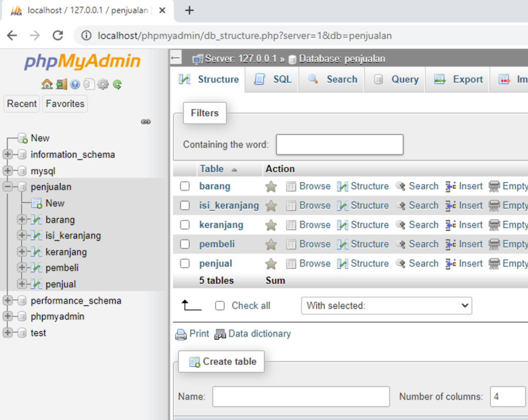Tick checkbox for barang table
The width and height of the screenshot is (528, 420).
[185, 186]
